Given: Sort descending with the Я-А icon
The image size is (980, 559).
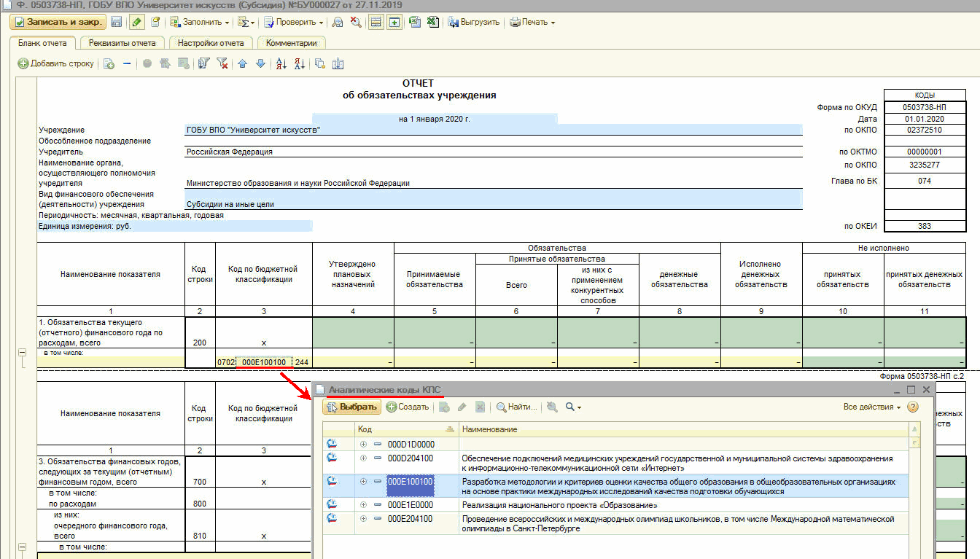Looking at the screenshot, I should 299,63.
